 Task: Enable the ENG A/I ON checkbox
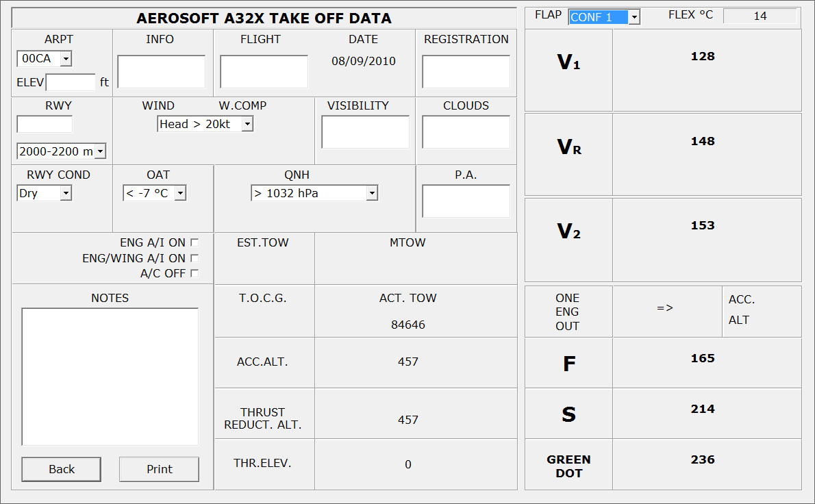[x=195, y=242]
